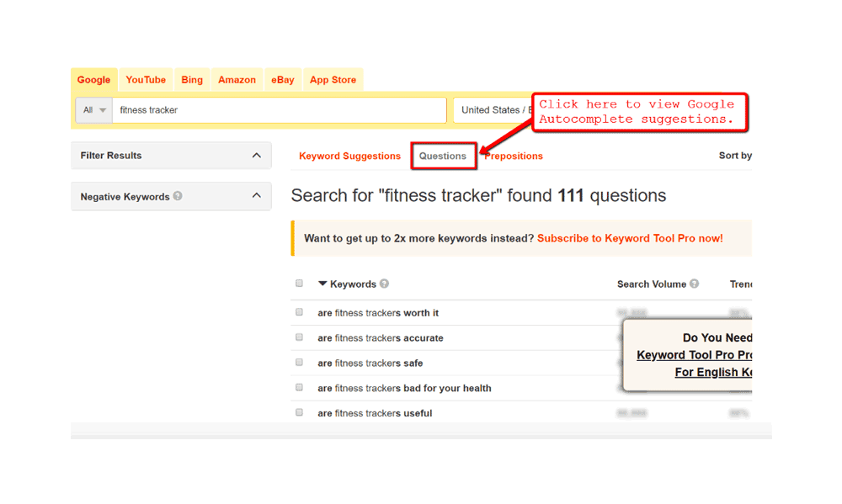Click Subscribe to Keyword Tool Pro link
The image size is (842, 504).
point(630,238)
